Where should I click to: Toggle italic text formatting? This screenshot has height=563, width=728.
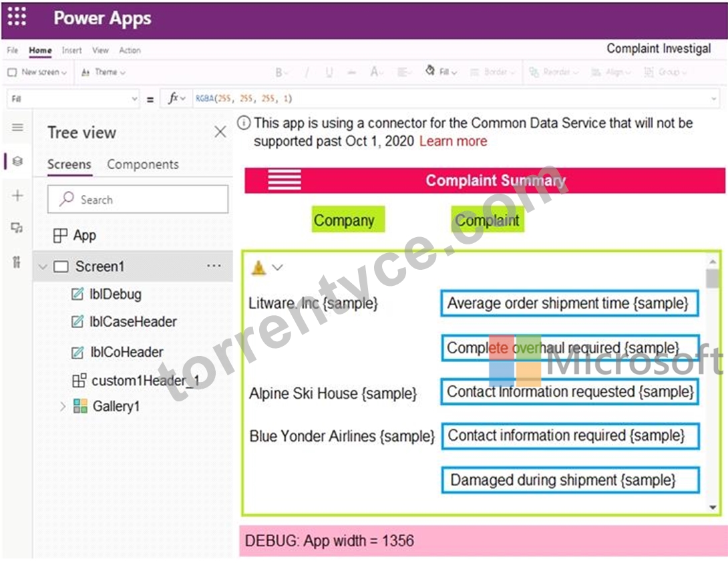[x=307, y=72]
